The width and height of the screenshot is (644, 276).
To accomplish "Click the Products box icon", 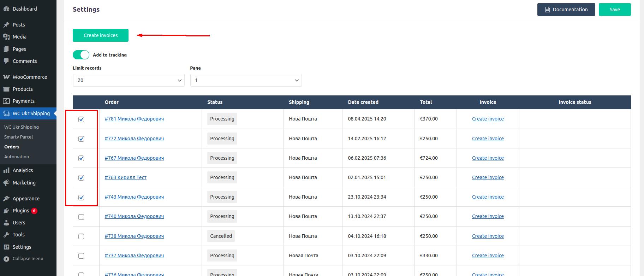I will coord(6,89).
